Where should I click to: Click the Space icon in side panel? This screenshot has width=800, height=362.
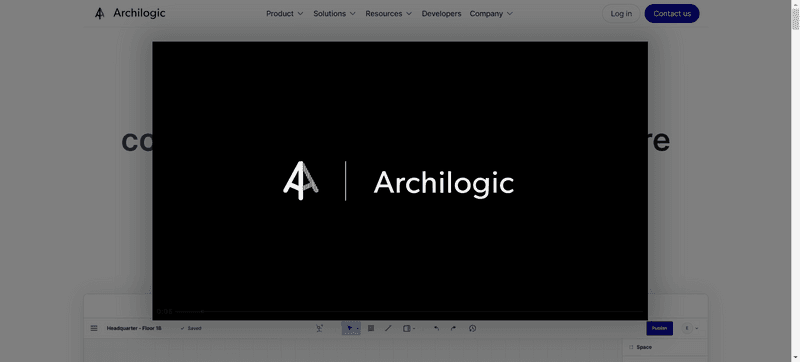631,347
